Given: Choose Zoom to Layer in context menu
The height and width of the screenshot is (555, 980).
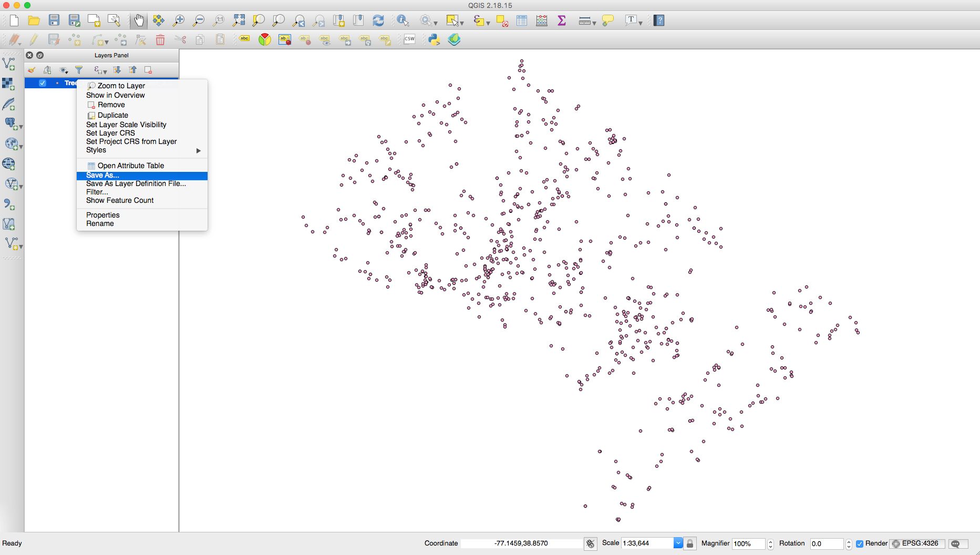Looking at the screenshot, I should click(x=120, y=85).
